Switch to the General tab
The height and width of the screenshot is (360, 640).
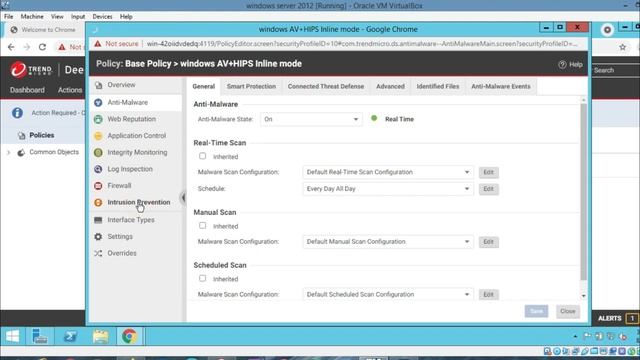coord(204,87)
